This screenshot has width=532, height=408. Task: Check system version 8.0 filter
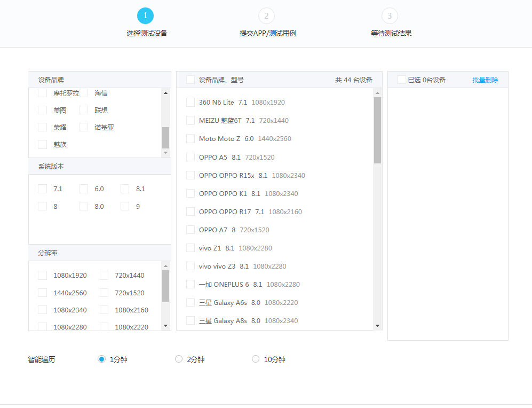[84, 206]
